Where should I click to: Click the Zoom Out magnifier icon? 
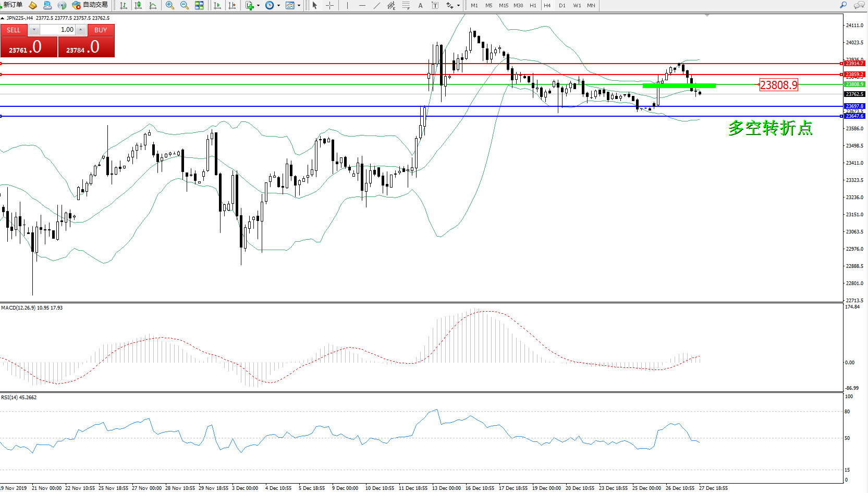(184, 5)
